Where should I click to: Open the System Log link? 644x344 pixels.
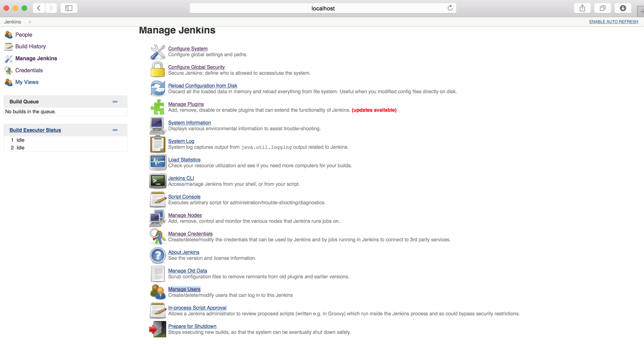[x=181, y=141]
